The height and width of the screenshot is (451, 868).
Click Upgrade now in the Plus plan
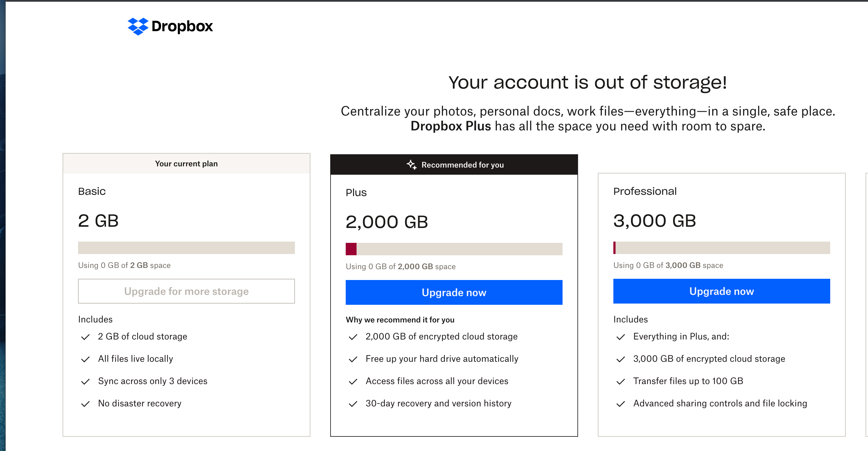[x=454, y=292]
